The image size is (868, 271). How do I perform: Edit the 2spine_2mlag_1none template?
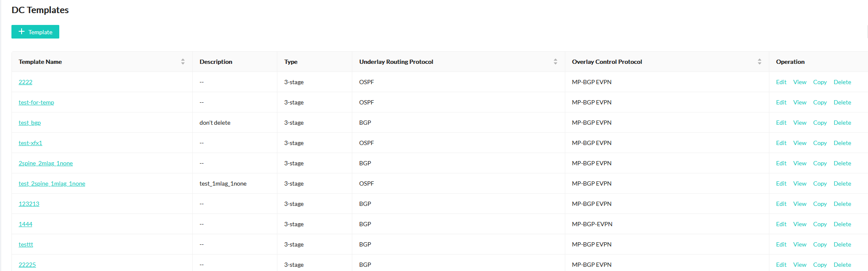pos(781,163)
